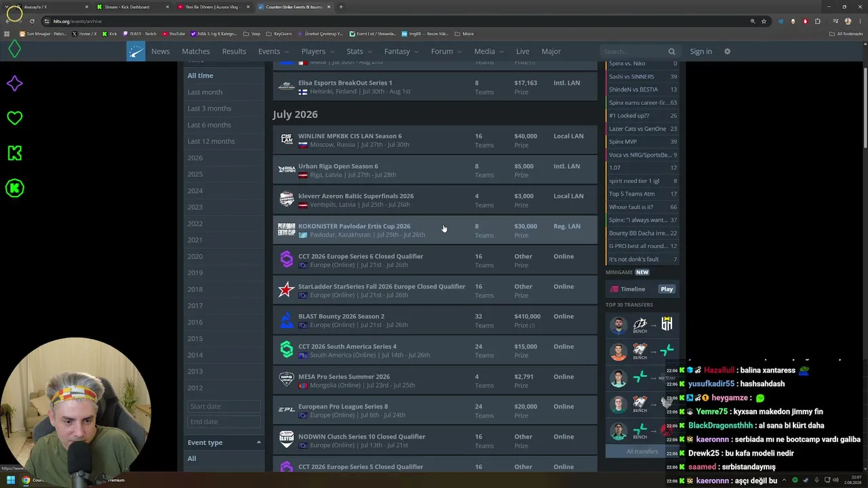This screenshot has height=488, width=868.
Task: Click the Urban Riga Open event logo
Action: pyautogui.click(x=286, y=169)
